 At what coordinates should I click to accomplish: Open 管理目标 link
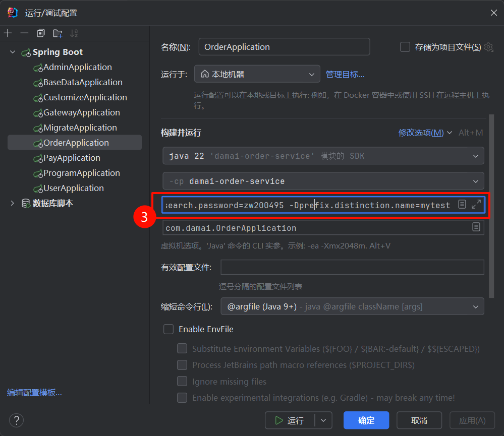tap(345, 75)
